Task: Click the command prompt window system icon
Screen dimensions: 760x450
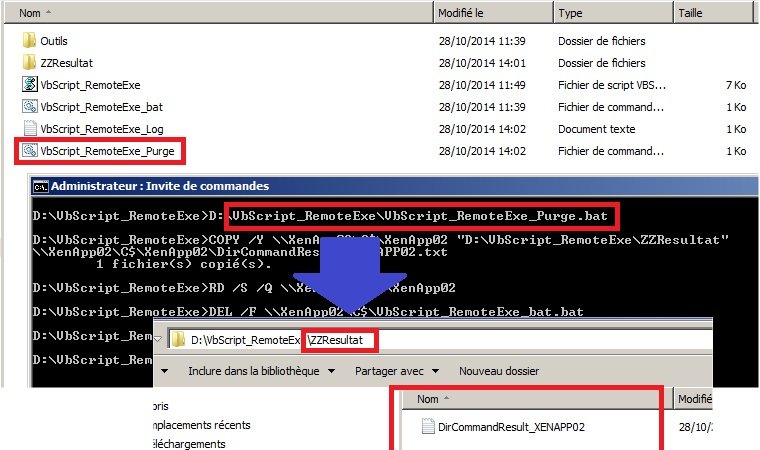Action: pos(41,186)
